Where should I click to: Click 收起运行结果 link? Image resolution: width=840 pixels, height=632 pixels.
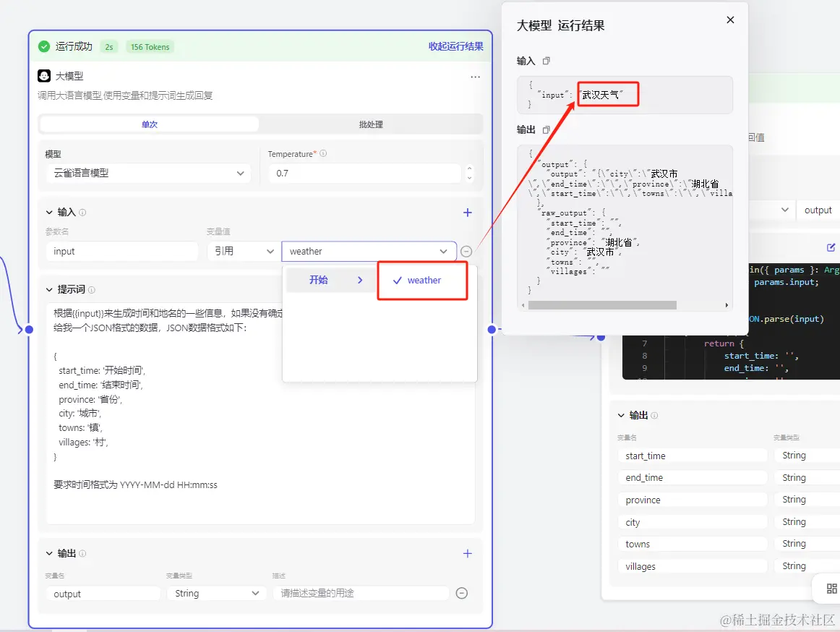[455, 46]
